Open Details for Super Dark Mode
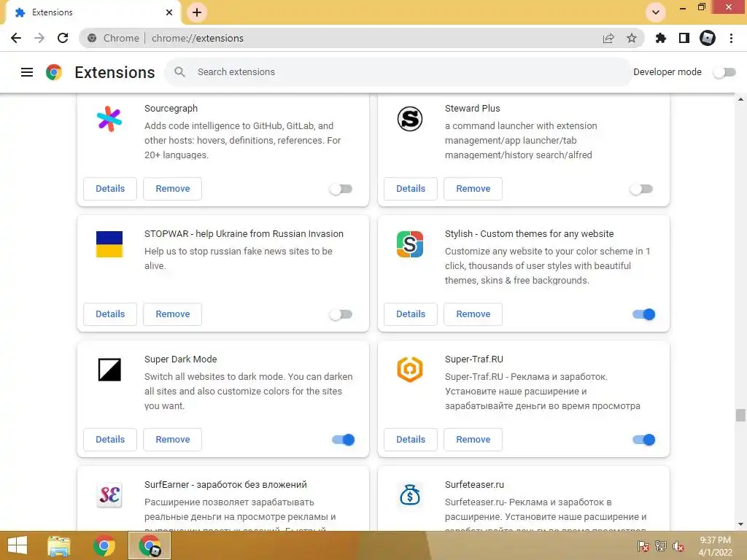747x560 pixels. (110, 439)
